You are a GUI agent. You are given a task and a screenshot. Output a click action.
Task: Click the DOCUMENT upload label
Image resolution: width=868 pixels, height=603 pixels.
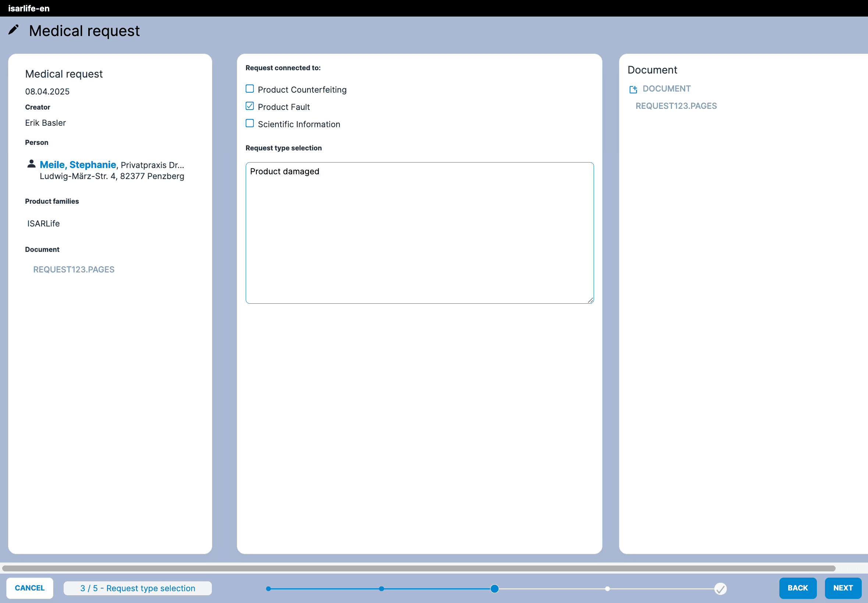[x=666, y=89]
